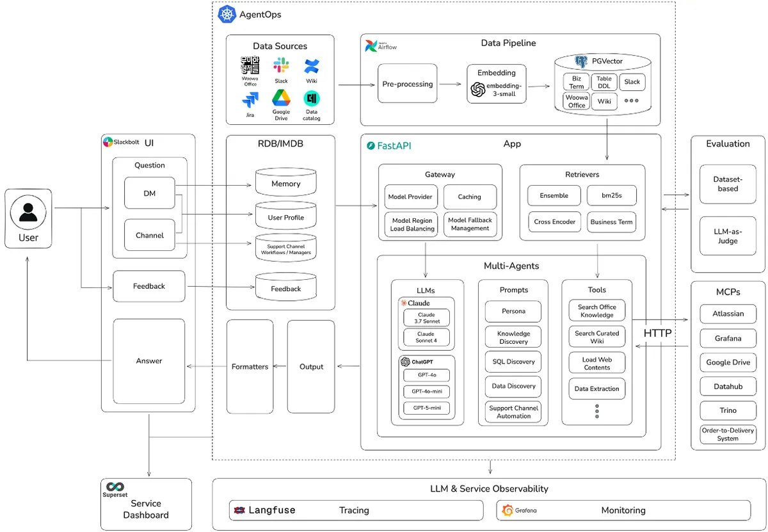Click the Kubernetes AgentOps logo icon
Viewport: 768px width, 532px height.
[227, 14]
